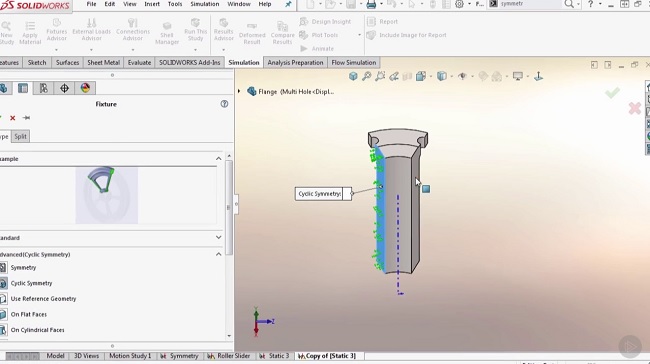The height and width of the screenshot is (364, 650).
Task: Open the Tools menu
Action: pyautogui.click(x=175, y=4)
